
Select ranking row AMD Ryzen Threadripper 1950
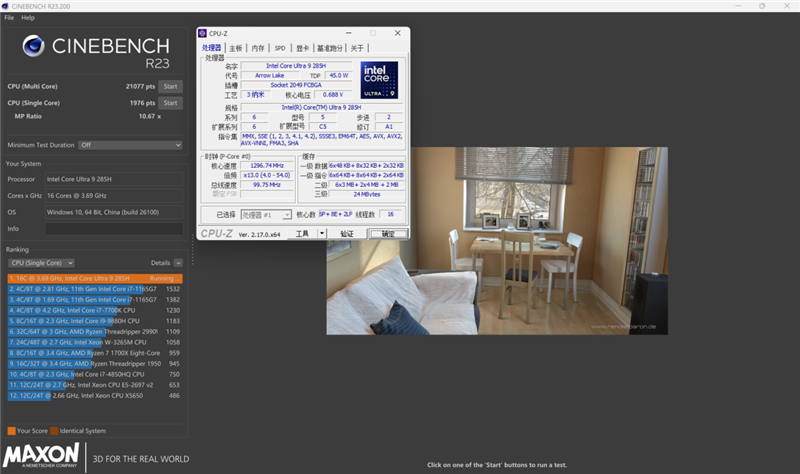click(95, 364)
